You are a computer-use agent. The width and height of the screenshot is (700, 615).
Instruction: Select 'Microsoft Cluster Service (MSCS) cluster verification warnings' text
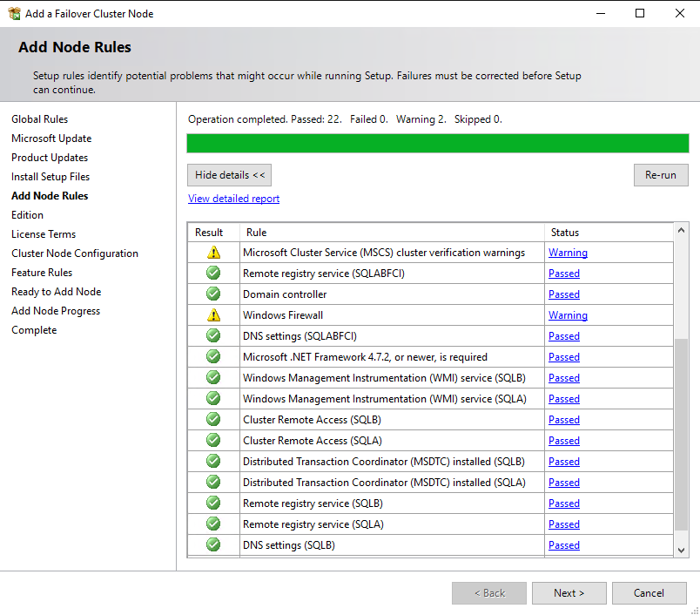[x=384, y=253]
